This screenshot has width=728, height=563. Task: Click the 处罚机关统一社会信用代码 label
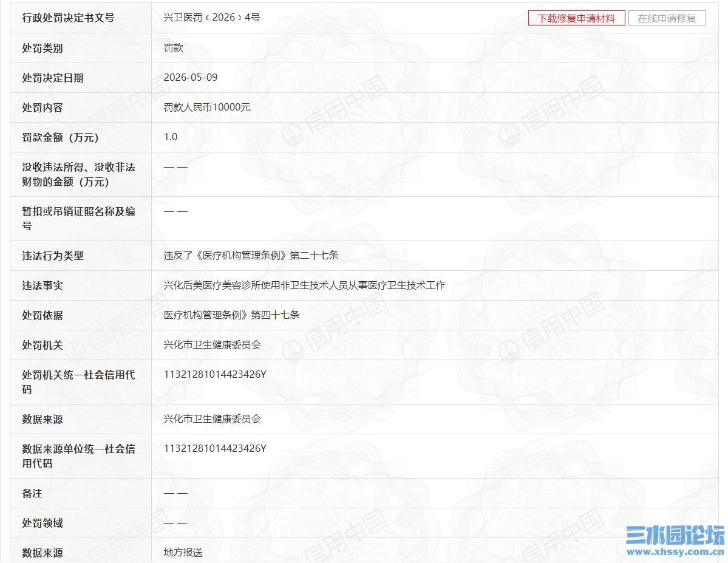(x=78, y=382)
